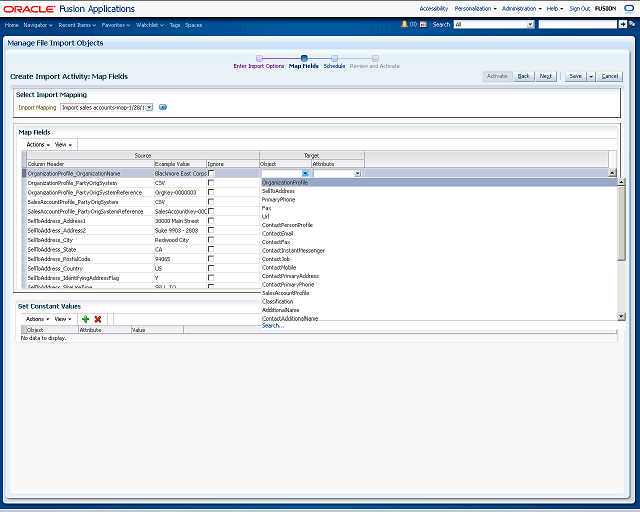Screen dimensions: 640x512
Task: Check Ignore for OrganizationProfile_OrganizationName row
Action: click(x=211, y=173)
